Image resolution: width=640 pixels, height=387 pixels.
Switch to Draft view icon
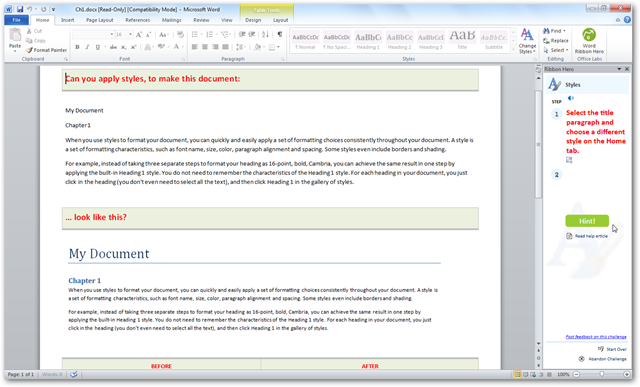click(549, 374)
